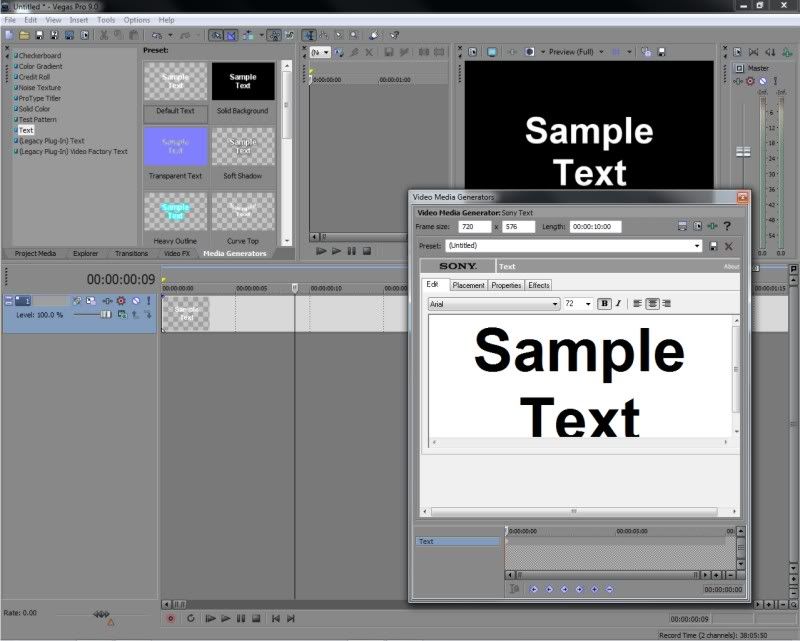Screen dimensions: 800x641
Task: Toggle Bold formatting in text editor
Action: pyautogui.click(x=604, y=304)
